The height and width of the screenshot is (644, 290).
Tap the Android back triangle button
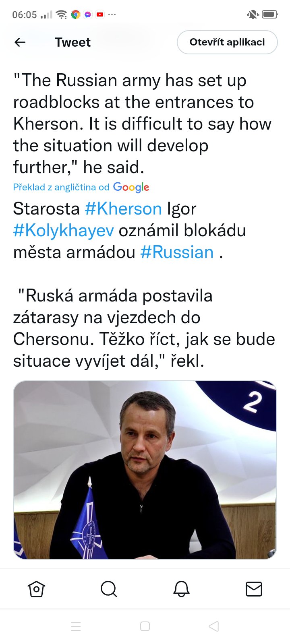click(214, 626)
